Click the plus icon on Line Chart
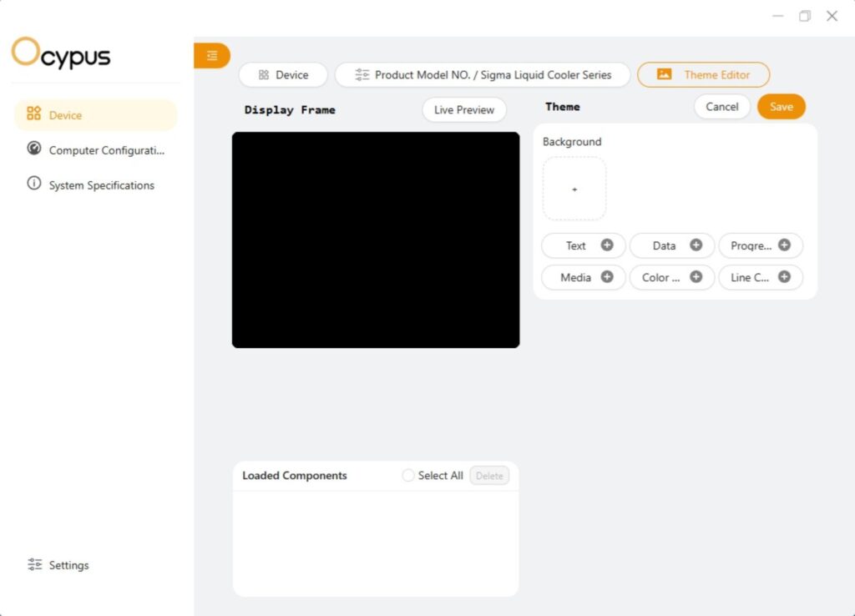Image resolution: width=855 pixels, height=616 pixels. coord(784,276)
